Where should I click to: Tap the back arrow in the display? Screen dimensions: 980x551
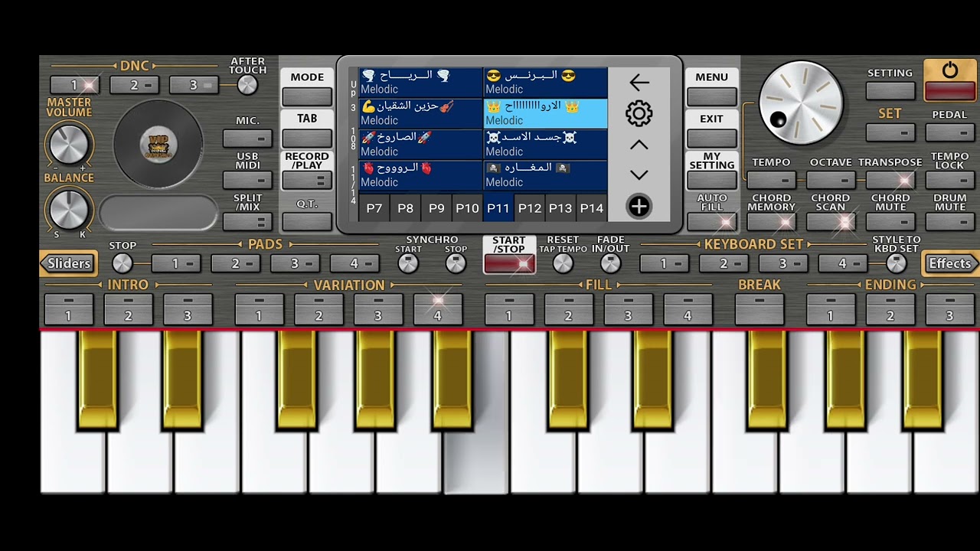click(x=639, y=82)
